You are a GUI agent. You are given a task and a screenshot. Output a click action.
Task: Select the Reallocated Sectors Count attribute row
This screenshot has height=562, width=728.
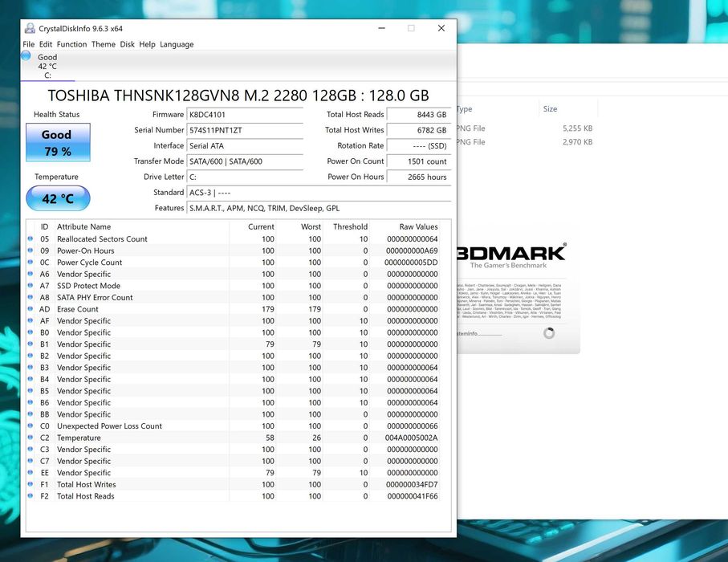pos(233,238)
